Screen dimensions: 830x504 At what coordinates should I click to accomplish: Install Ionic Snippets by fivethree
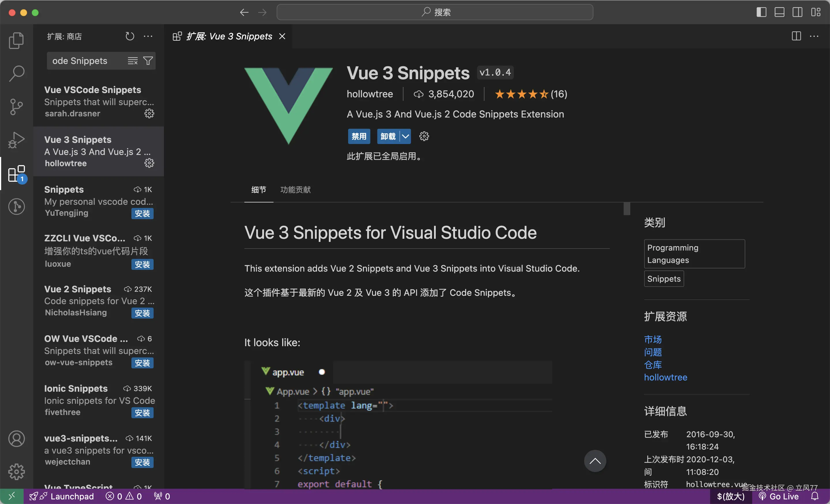pyautogui.click(x=142, y=413)
